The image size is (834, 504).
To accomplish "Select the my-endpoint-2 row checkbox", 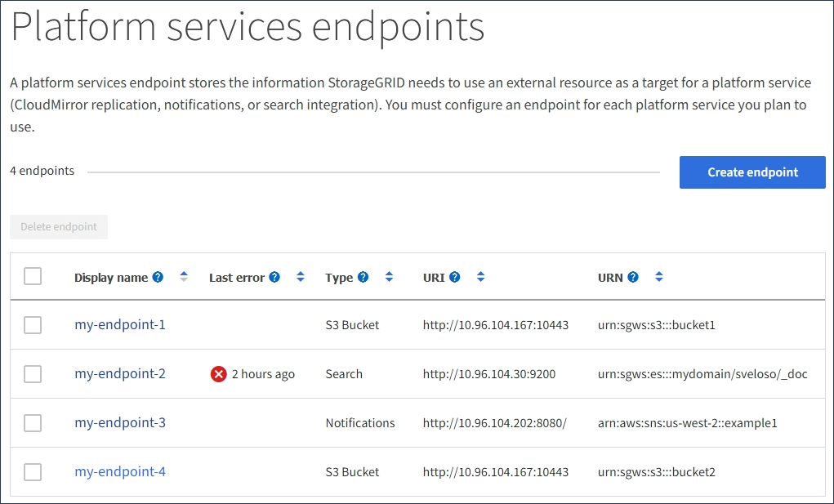I will (33, 374).
